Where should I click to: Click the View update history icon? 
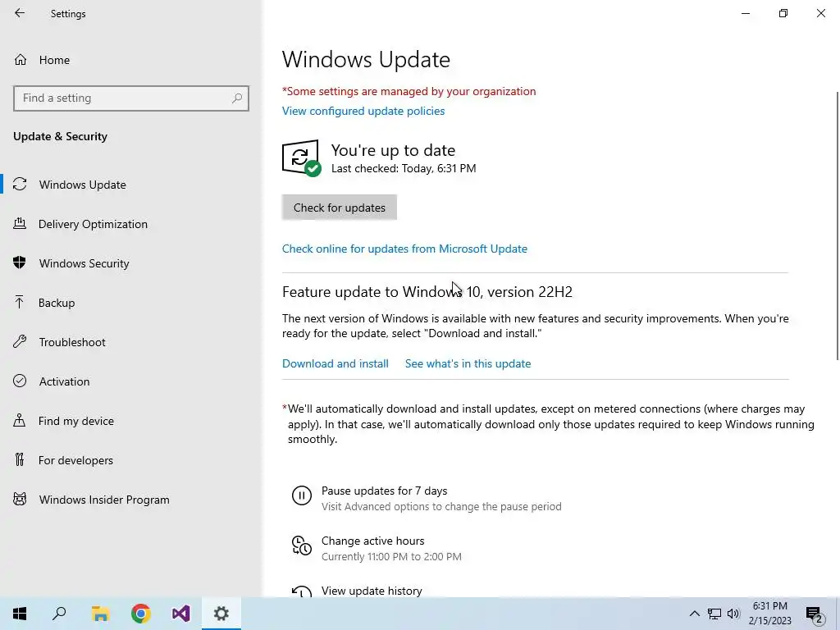point(302,591)
